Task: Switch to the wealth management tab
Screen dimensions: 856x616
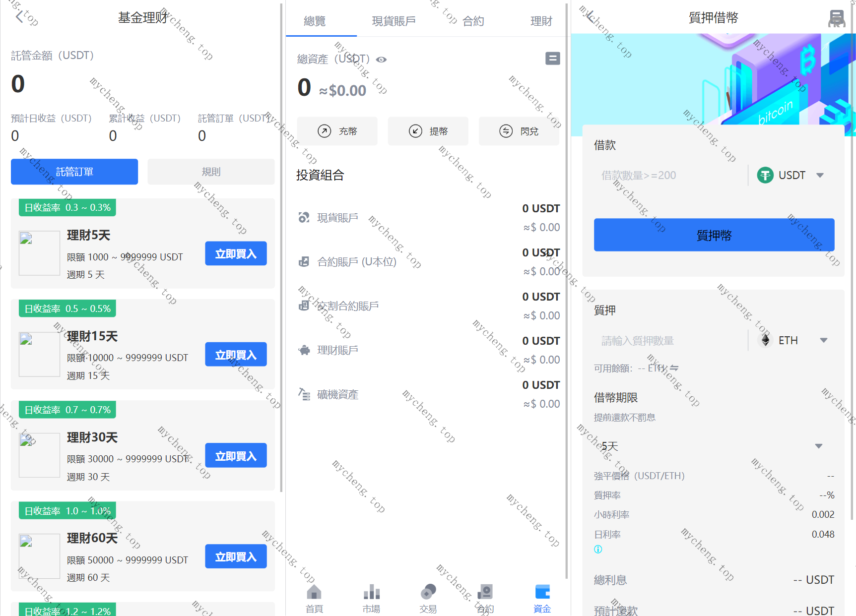Action: 541,21
